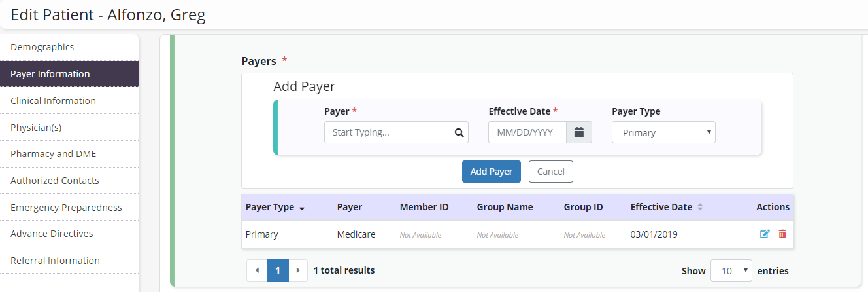The width and height of the screenshot is (868, 292).
Task: Expand the Show entries count dropdown
Action: coord(731,270)
